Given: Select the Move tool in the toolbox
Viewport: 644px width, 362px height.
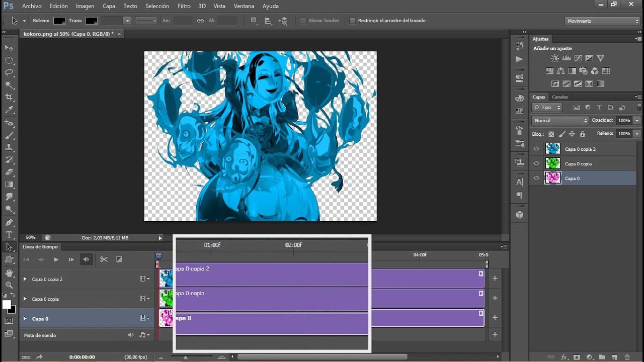Looking at the screenshot, I should [9, 48].
